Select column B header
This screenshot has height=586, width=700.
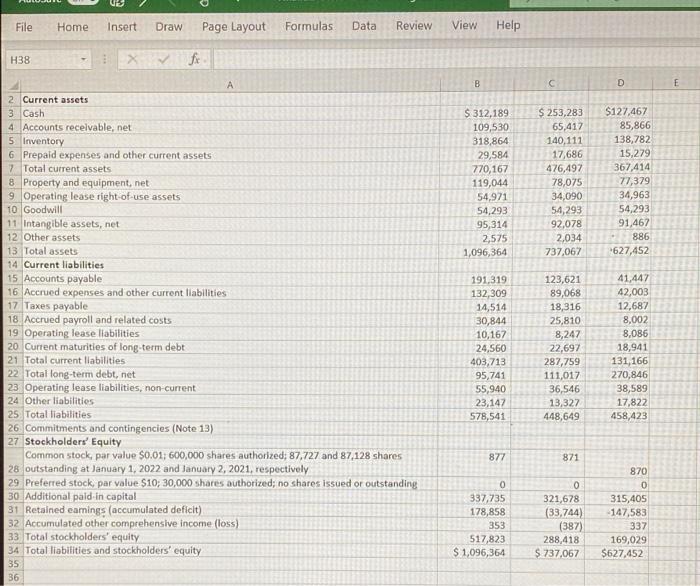477,84
